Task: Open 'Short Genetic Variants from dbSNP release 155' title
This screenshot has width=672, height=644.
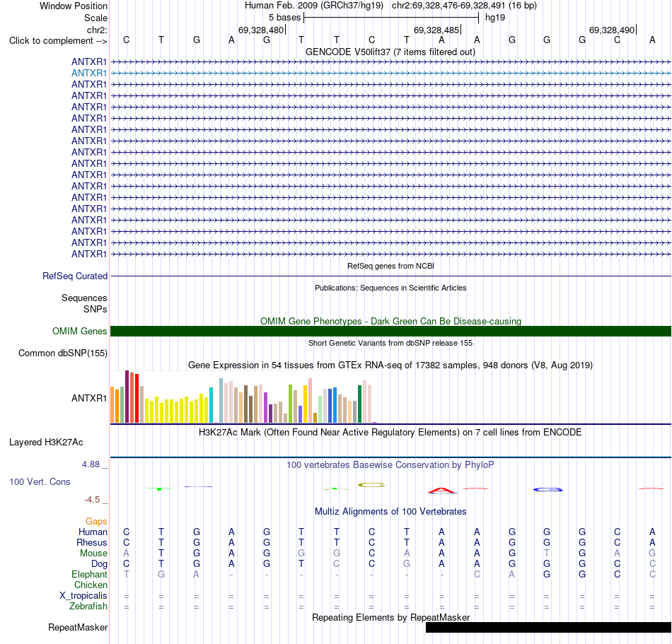Action: point(390,343)
